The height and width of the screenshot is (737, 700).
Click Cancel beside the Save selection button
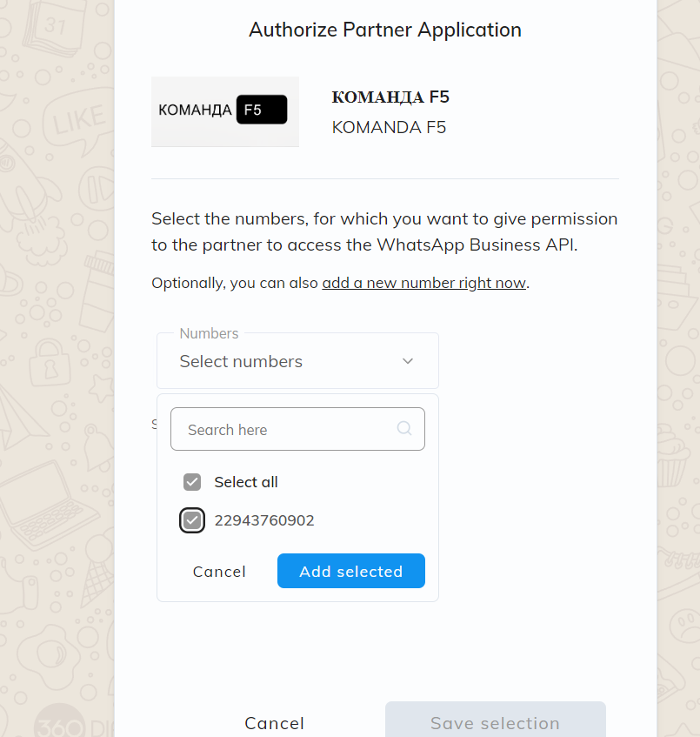click(x=274, y=723)
